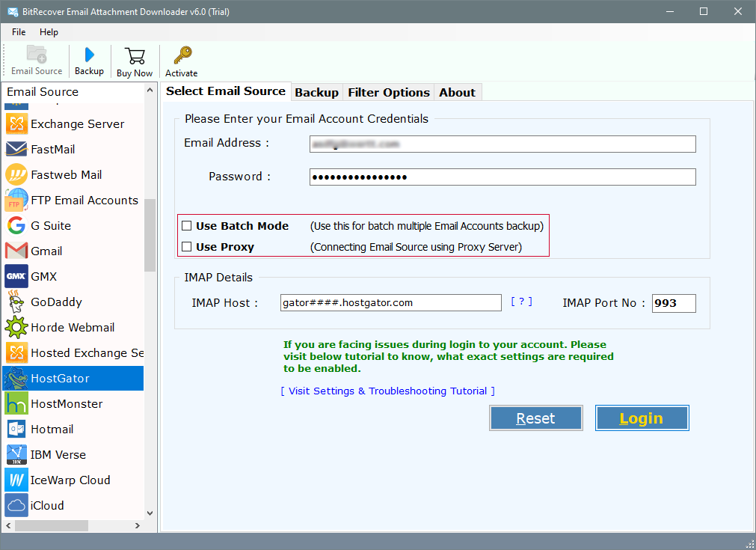756x550 pixels.
Task: Select the HostMonster icon
Action: [16, 403]
